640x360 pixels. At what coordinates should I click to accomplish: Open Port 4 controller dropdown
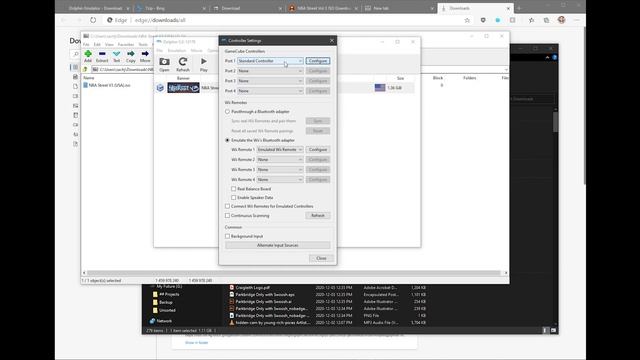[x=270, y=91]
